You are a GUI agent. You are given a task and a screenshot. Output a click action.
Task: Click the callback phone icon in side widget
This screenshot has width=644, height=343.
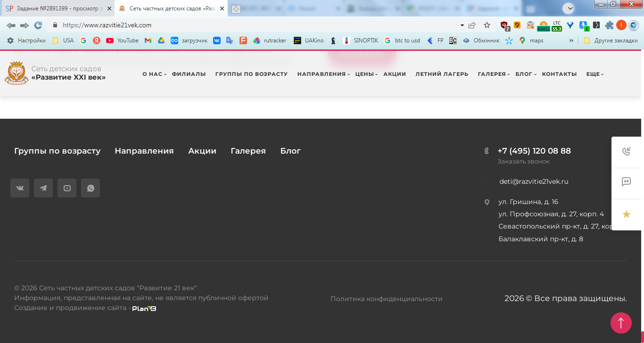627,152
